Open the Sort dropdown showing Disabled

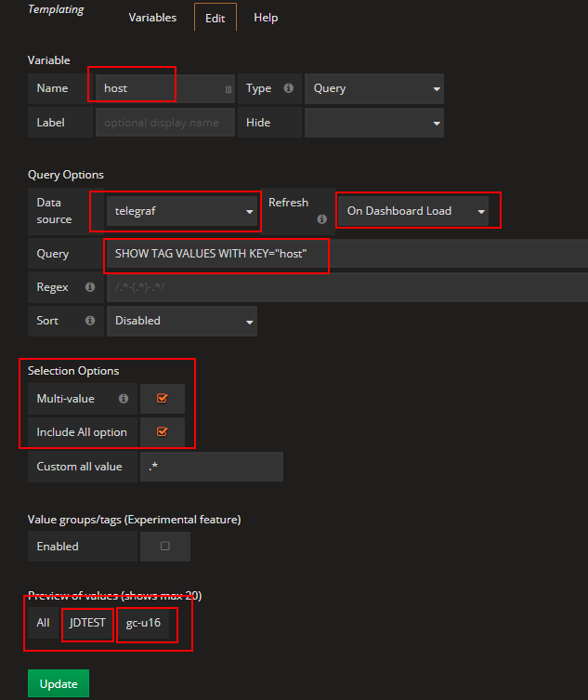pos(181,321)
